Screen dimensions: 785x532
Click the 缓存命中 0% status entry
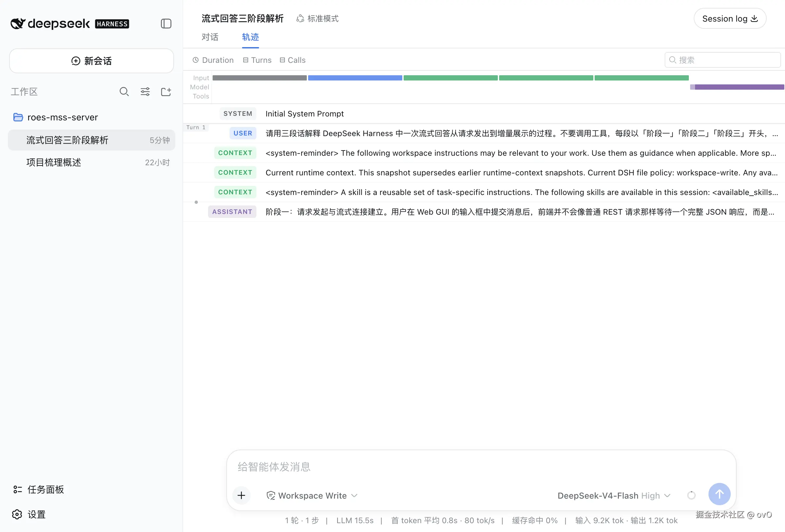pos(534,521)
